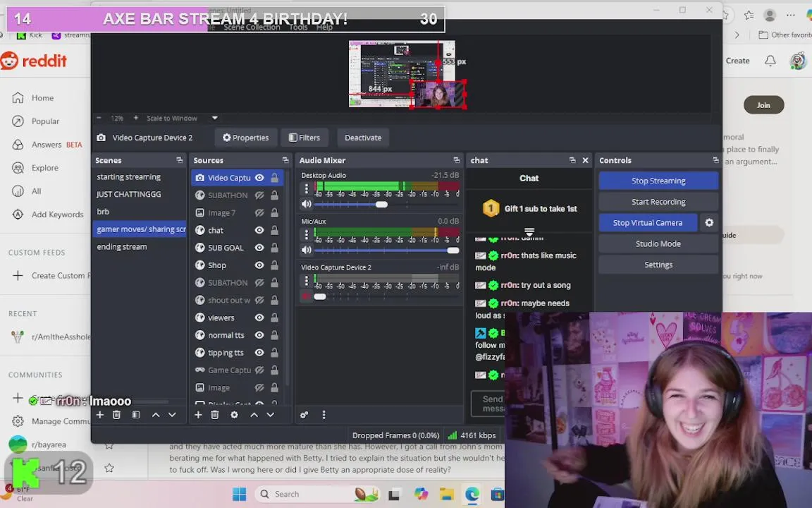Open Reddit Popular in the browser sidebar
812x508 pixels.
tap(45, 121)
